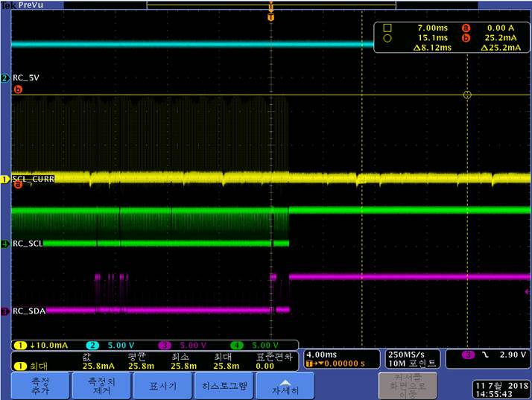532x400 pixels.
Task: Click the 최대 measurement label for channel 1
Action: tap(38, 366)
